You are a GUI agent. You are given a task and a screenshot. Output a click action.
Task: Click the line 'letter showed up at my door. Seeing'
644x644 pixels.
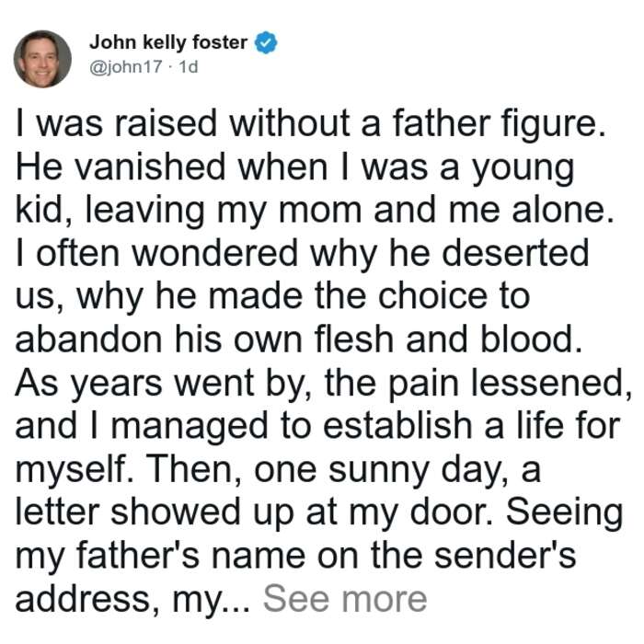tap(319, 512)
